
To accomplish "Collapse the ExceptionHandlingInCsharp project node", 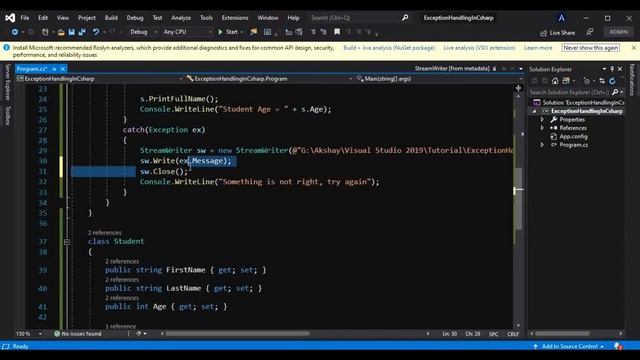I will coord(534,111).
